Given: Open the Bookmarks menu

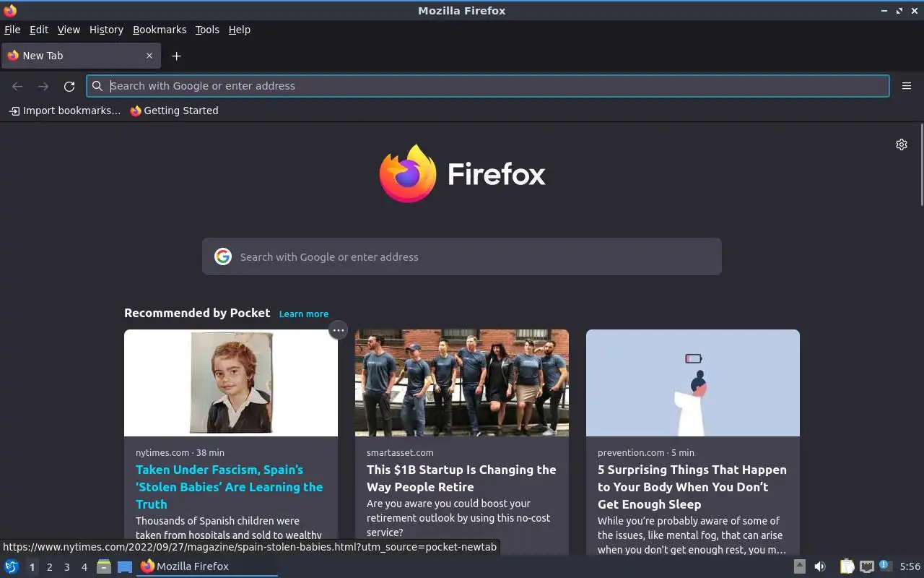Looking at the screenshot, I should pyautogui.click(x=160, y=30).
